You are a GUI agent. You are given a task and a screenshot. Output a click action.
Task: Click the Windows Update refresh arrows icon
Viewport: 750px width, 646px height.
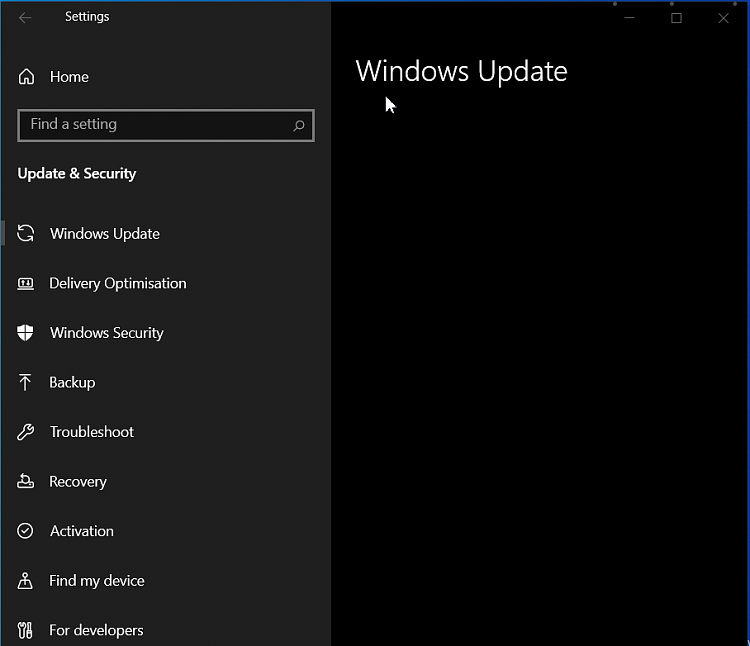tap(26, 233)
